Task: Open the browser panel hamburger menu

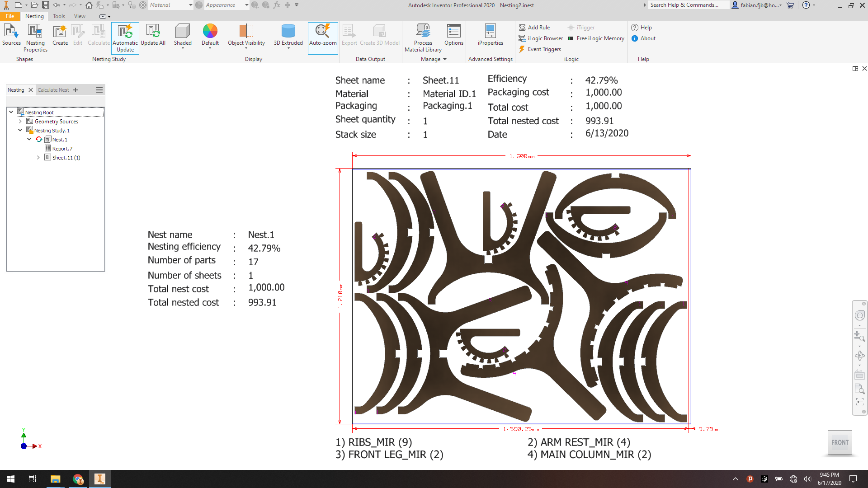Action: (99, 90)
